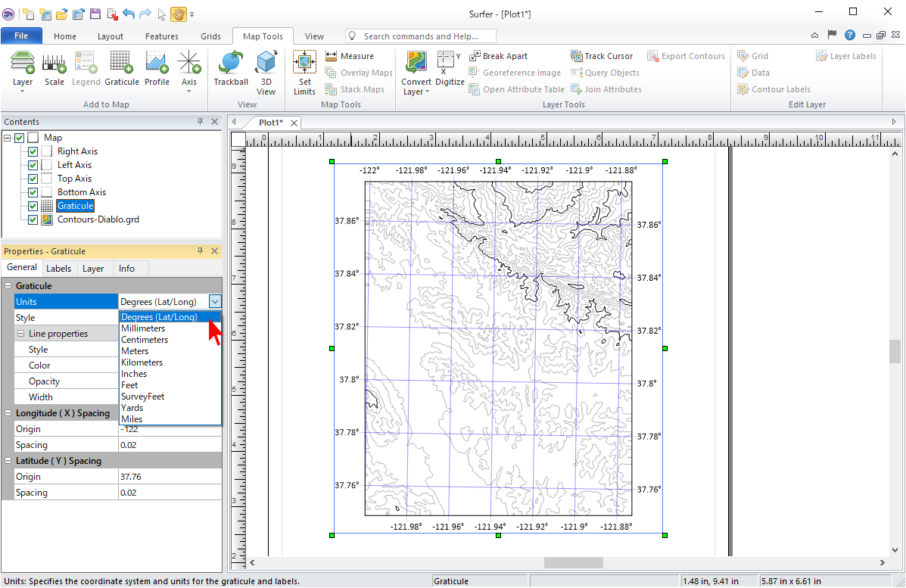906x588 pixels.
Task: Choose Kilometers from the Units dropdown list
Action: (142, 362)
